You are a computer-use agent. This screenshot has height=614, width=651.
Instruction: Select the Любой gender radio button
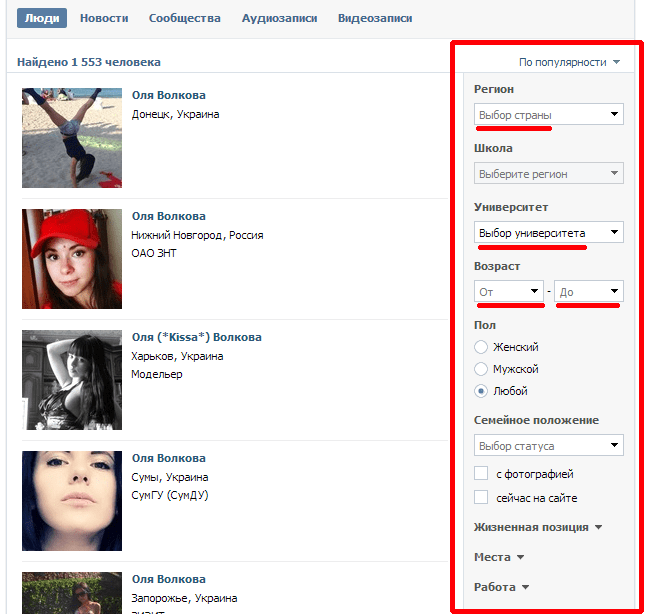click(481, 391)
